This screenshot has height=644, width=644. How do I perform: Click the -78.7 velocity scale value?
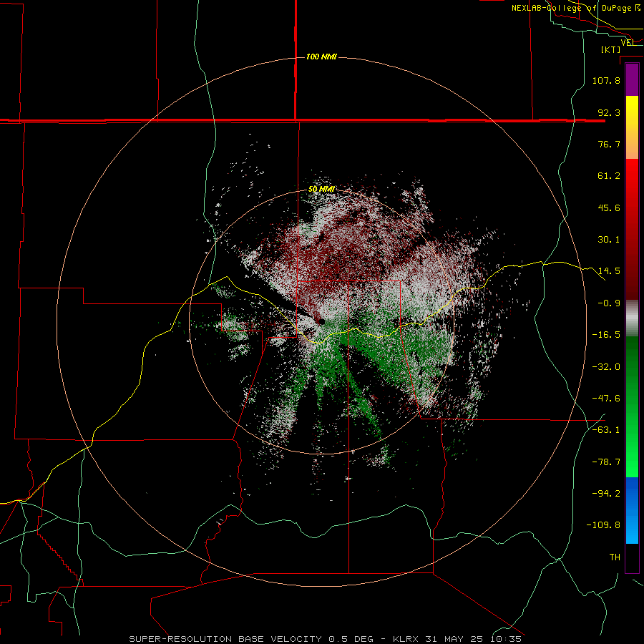(x=606, y=462)
